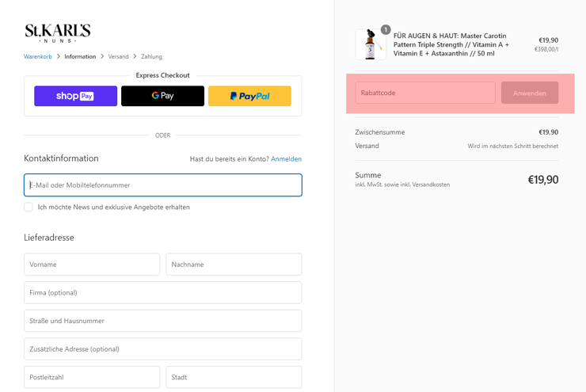Image resolution: width=586 pixels, height=392 pixels.
Task: Select the Firma (optional) field
Action: pyautogui.click(x=162, y=293)
